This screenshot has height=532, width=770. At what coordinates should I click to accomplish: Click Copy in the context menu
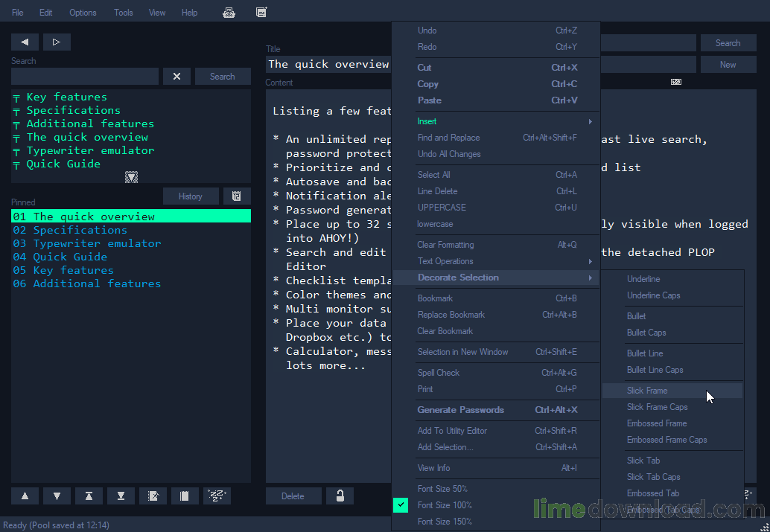point(496,84)
